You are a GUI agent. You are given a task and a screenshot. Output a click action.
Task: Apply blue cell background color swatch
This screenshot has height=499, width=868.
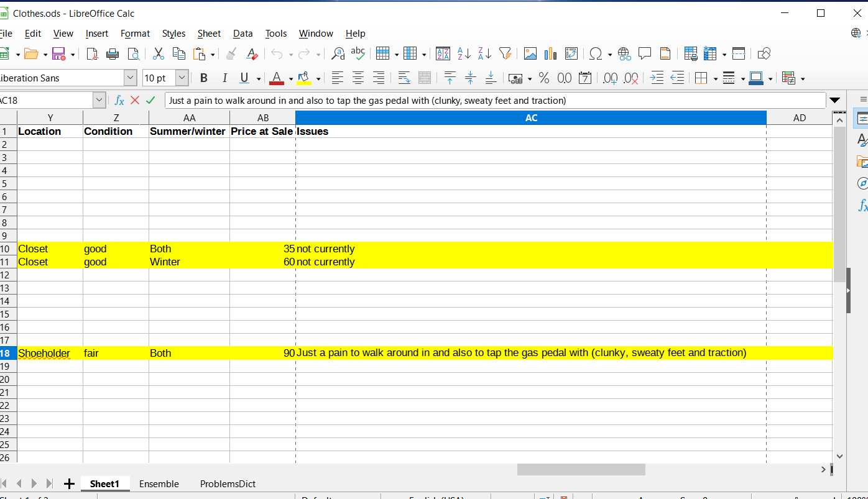click(756, 78)
